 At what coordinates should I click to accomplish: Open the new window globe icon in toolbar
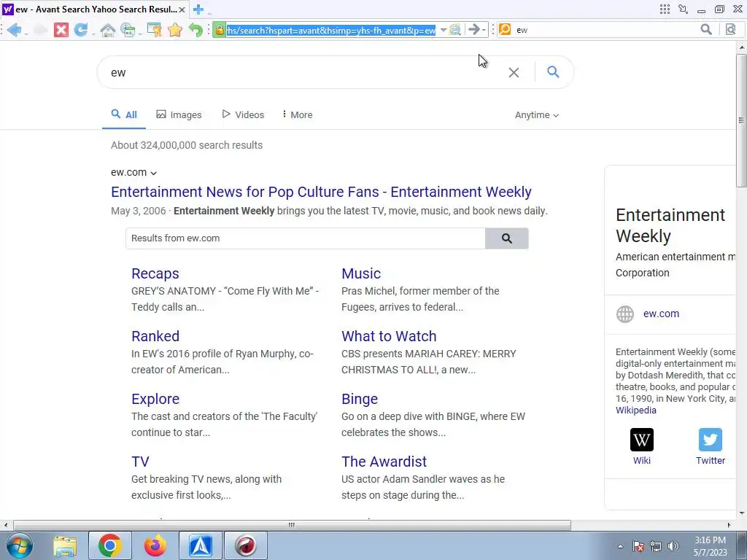127,30
